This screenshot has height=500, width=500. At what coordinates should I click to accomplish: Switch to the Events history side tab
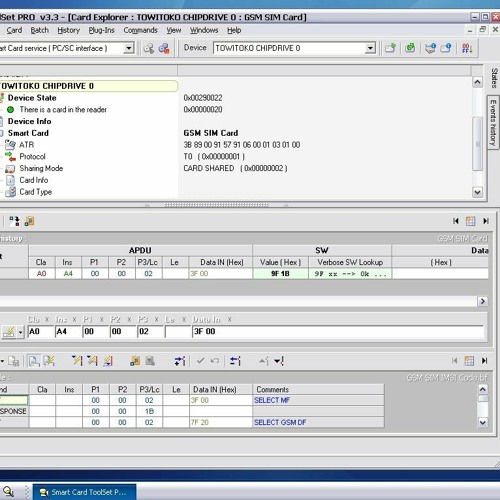point(494,123)
